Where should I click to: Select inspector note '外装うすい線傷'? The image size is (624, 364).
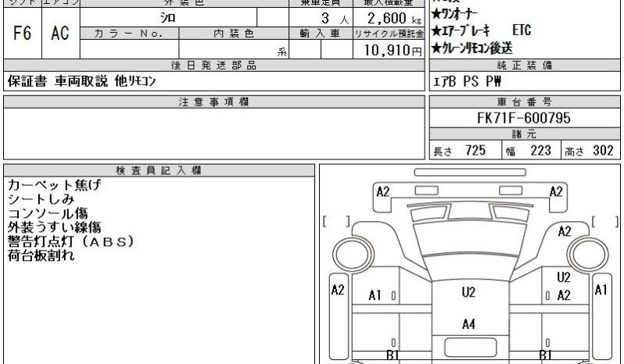coord(54,227)
